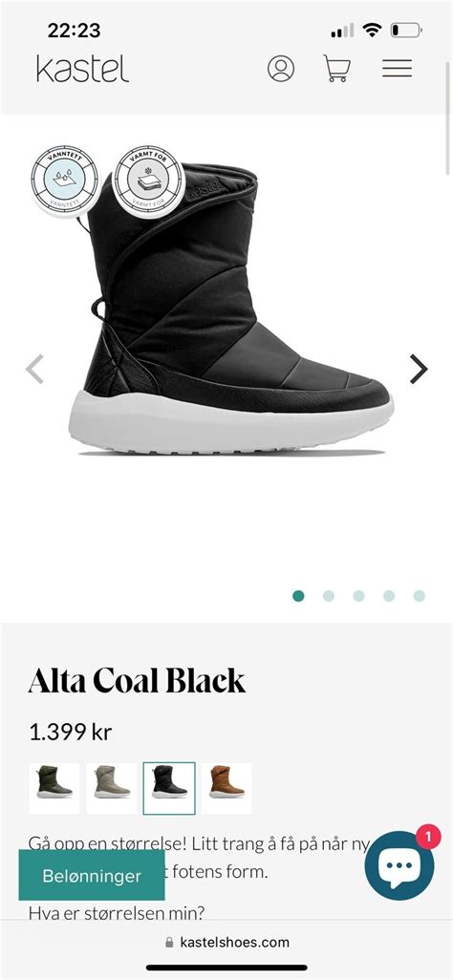The image size is (453, 980).
Task: Select the last carousel dot
Action: tap(420, 596)
